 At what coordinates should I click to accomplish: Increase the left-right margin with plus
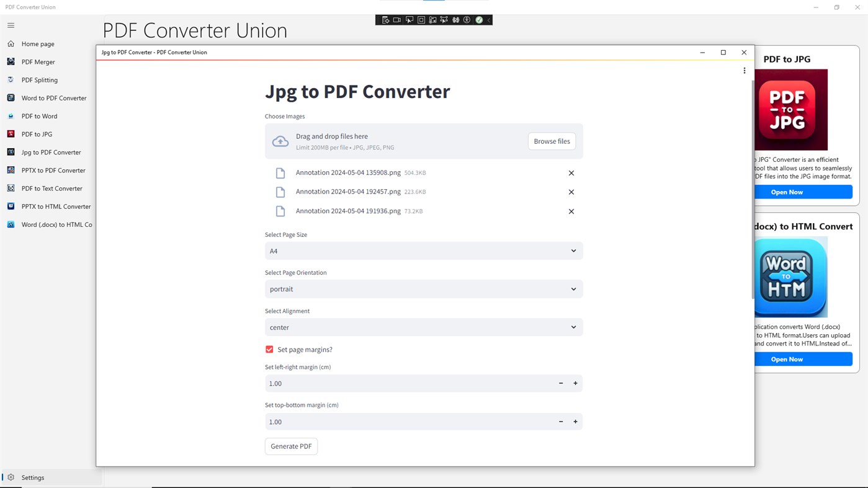[x=575, y=383]
